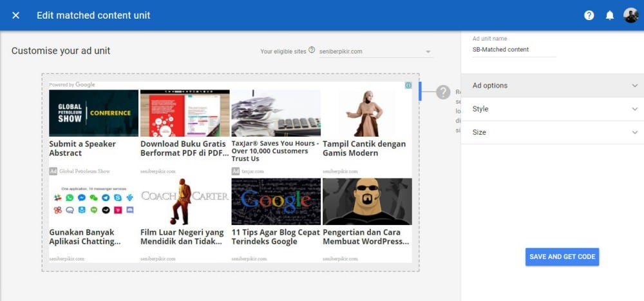Screen dimensions: 644x301
Task: Click Ad badge next to Global Petroleum Show
Action: pos(53,171)
